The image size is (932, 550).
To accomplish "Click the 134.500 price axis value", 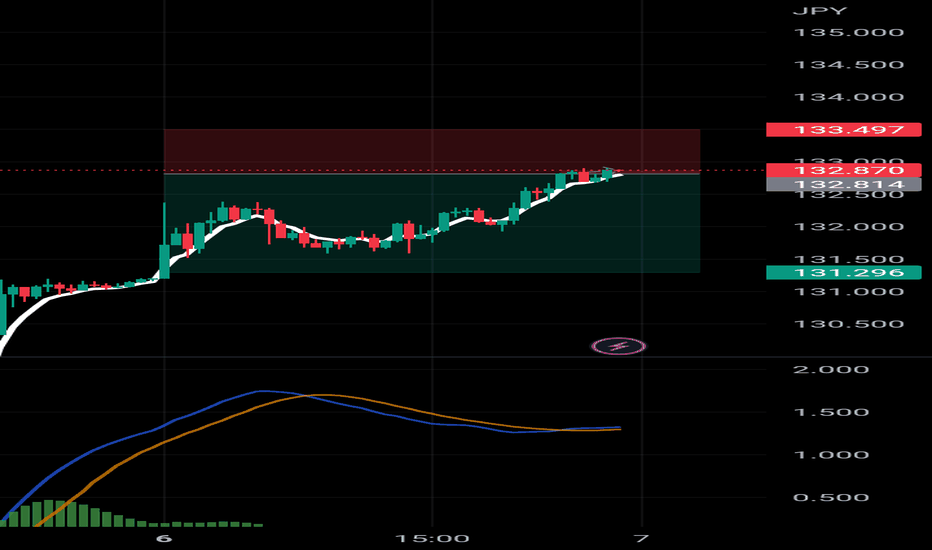I will (849, 65).
